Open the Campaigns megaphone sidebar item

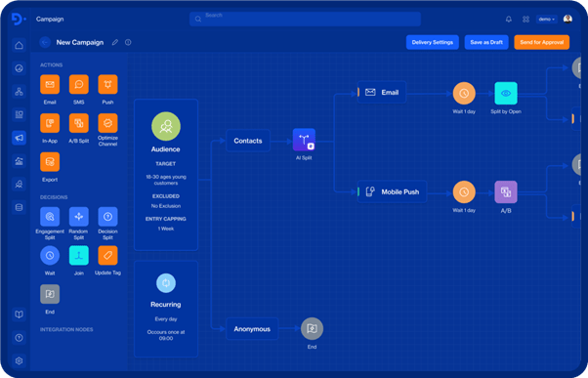click(19, 138)
